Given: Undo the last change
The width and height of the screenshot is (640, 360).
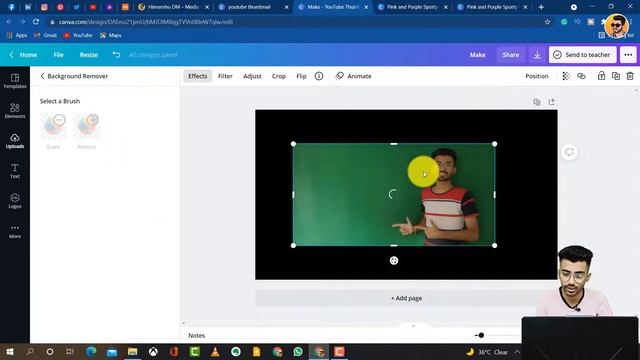Looking at the screenshot, I should click(116, 55).
